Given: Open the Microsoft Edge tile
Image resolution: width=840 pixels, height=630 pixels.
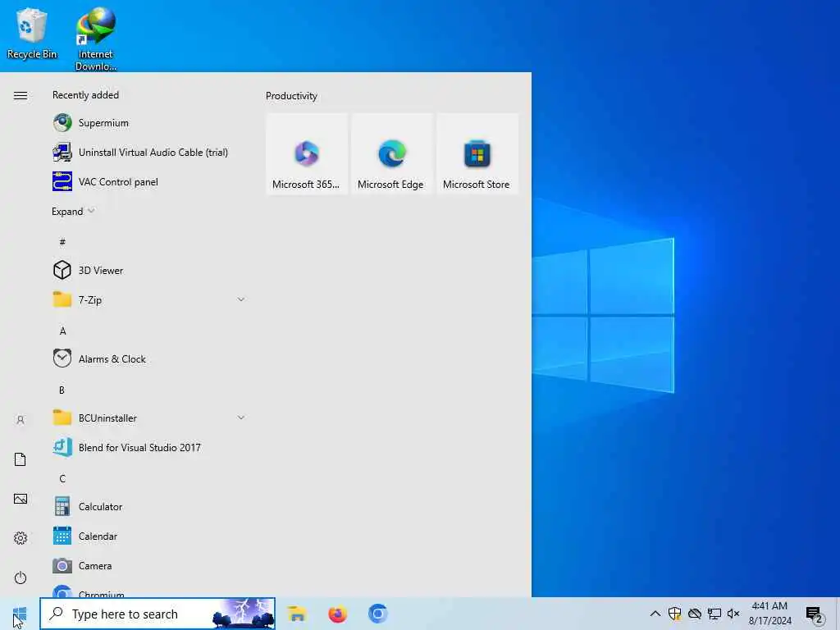Looking at the screenshot, I should 391,153.
